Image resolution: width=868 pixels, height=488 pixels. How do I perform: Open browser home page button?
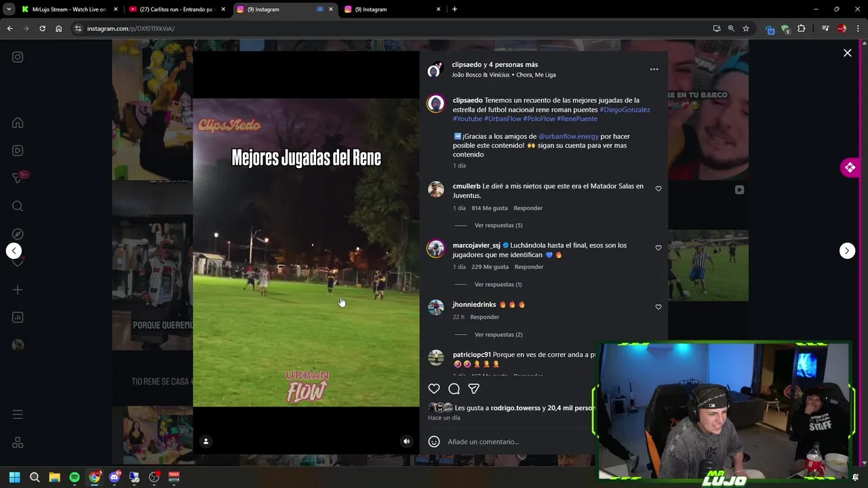pyautogui.click(x=58, y=28)
